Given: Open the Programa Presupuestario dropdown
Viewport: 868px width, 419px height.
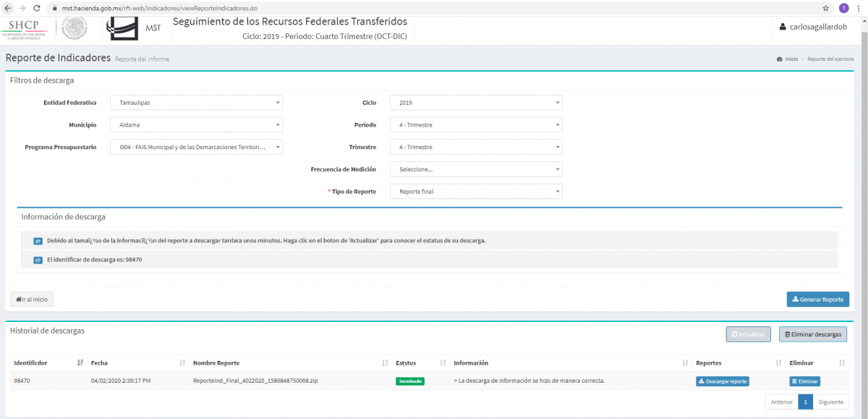Looking at the screenshot, I should click(x=196, y=147).
